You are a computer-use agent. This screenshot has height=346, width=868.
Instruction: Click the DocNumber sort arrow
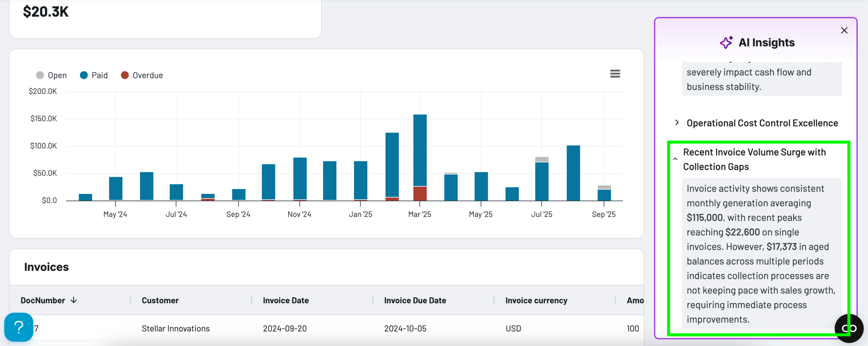tap(74, 300)
